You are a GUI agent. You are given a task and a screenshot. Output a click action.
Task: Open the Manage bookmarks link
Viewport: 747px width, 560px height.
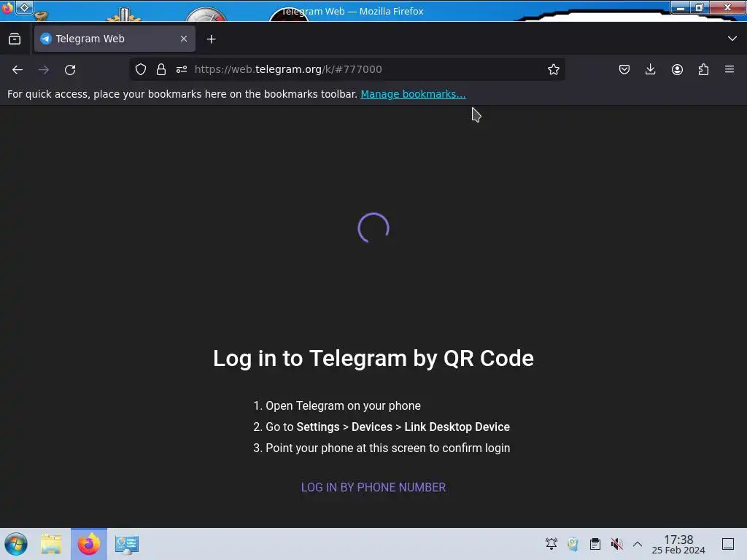(x=413, y=94)
